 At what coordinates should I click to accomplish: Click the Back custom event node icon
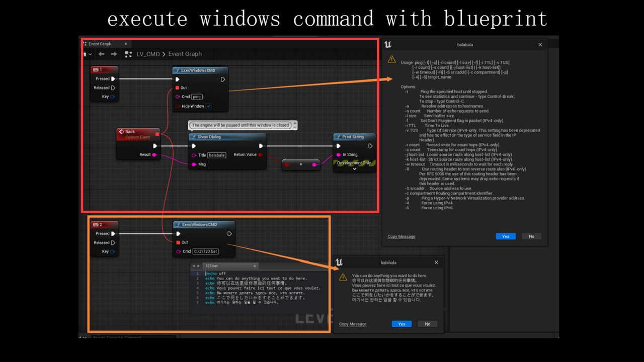point(121,132)
